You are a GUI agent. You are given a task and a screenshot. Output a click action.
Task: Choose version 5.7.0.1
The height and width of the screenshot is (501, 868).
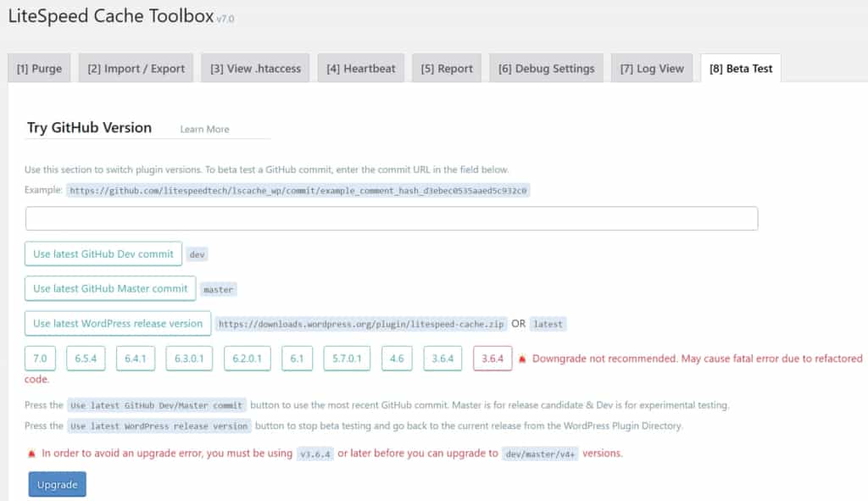click(x=346, y=358)
